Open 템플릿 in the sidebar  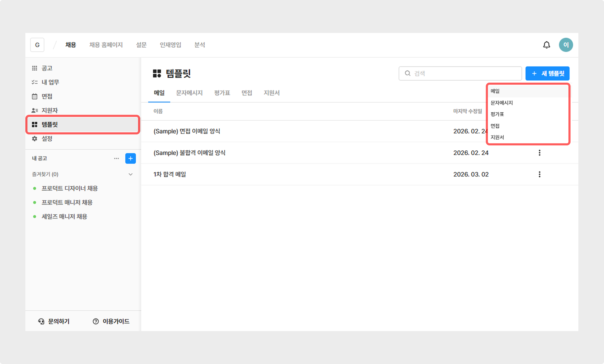[83, 124]
